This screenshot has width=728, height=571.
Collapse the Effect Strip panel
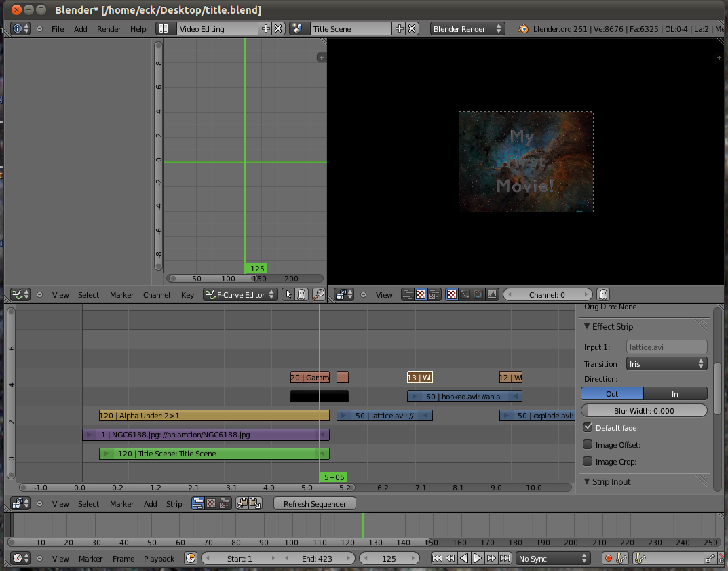click(587, 326)
